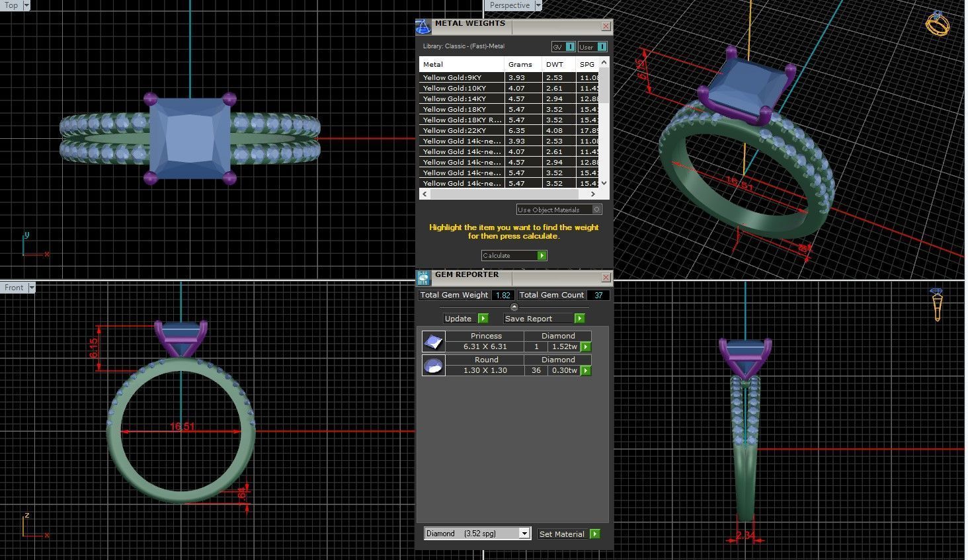
Task: Click the Save Report button
Action: tap(539, 319)
